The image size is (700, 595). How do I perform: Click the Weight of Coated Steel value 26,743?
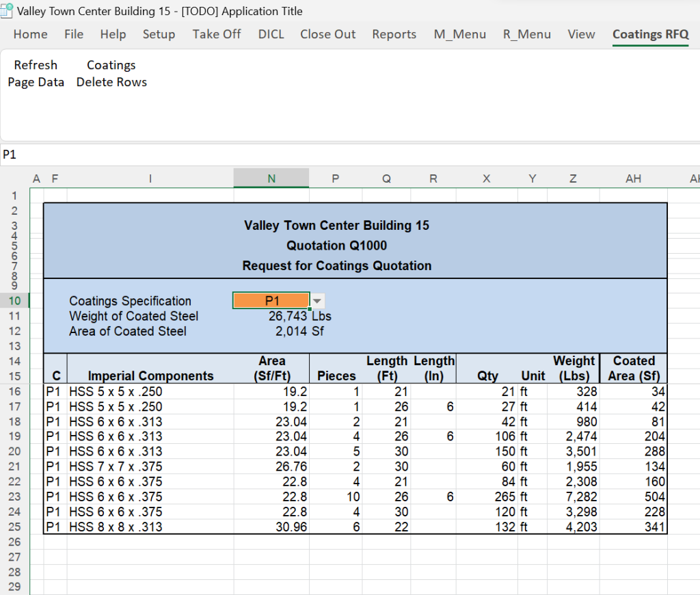[x=288, y=316]
